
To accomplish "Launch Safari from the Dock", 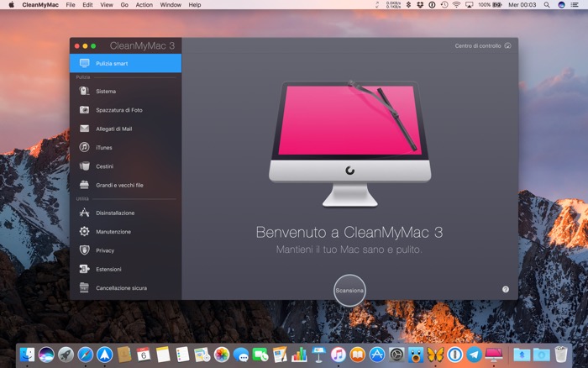I will click(86, 355).
